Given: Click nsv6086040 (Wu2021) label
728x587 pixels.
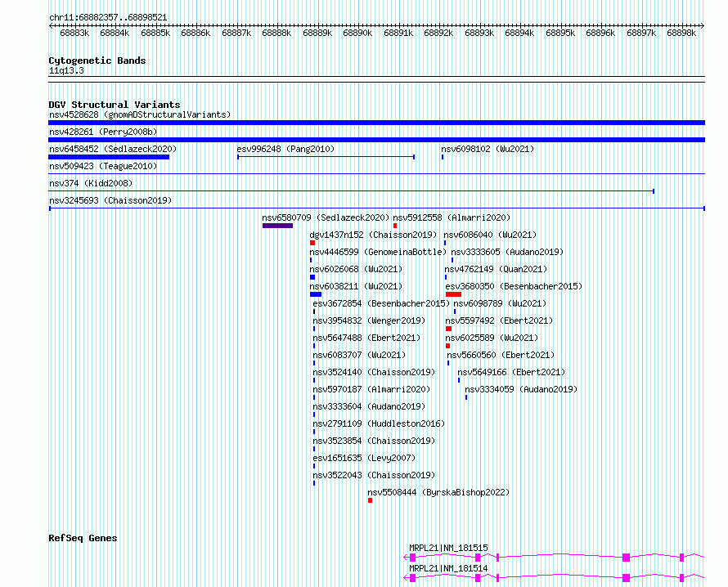Looking at the screenshot, I should pyautogui.click(x=490, y=235).
